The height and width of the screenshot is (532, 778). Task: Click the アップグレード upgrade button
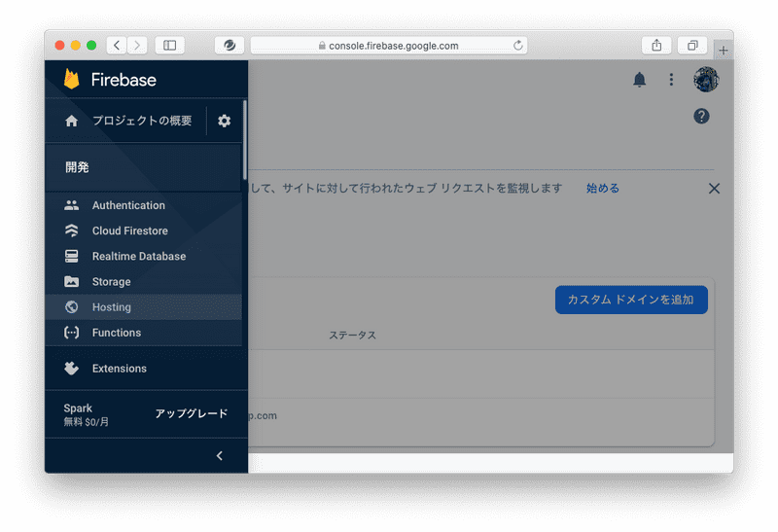coord(192,413)
